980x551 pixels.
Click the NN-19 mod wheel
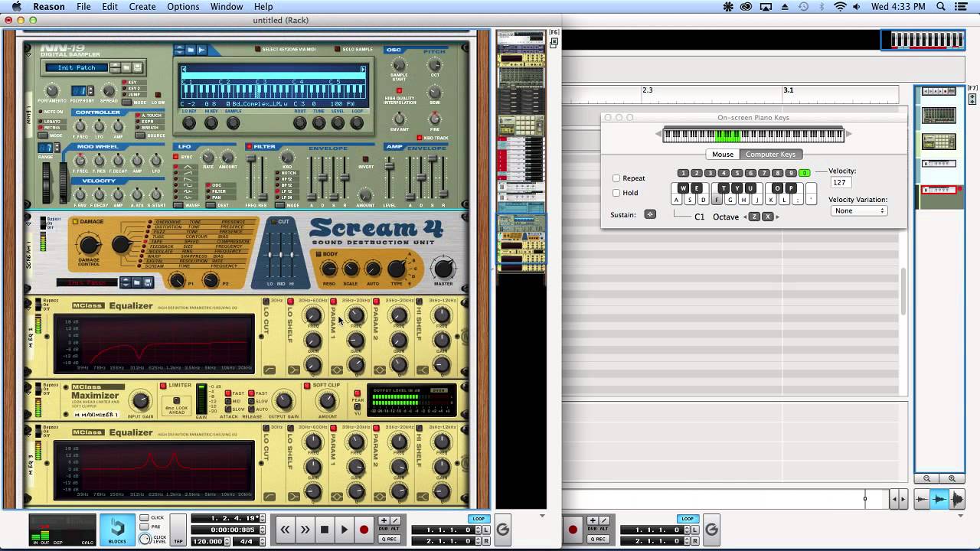[x=63, y=183]
